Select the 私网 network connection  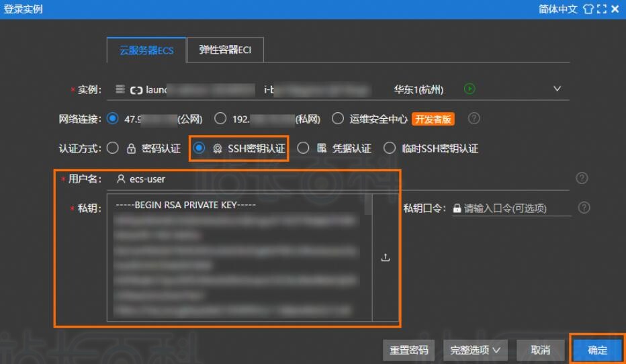click(220, 119)
